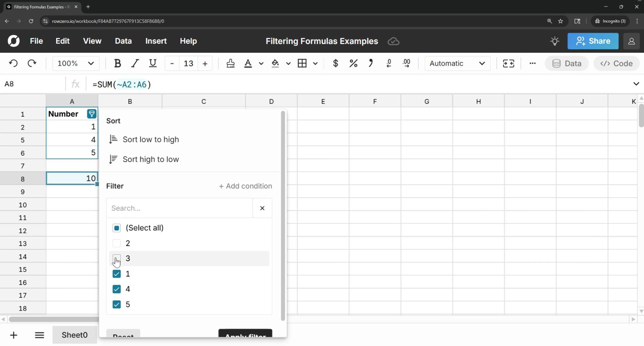Open the more toolbar options ellipsis
Screen dimensions: 644x346
533,63
